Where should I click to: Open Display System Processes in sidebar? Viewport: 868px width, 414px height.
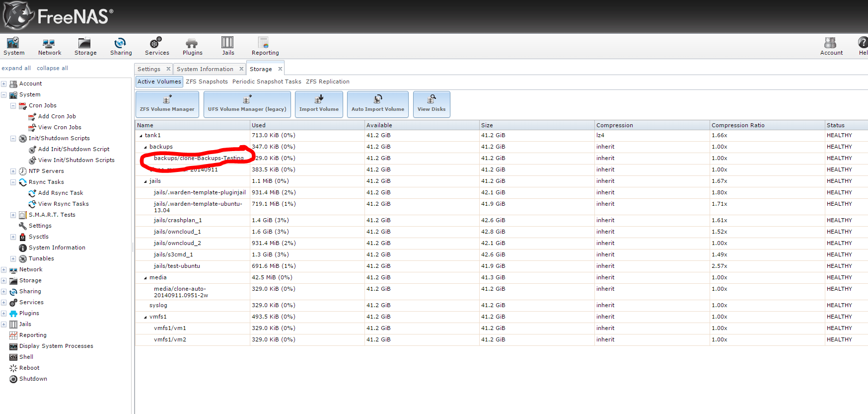[56, 346]
